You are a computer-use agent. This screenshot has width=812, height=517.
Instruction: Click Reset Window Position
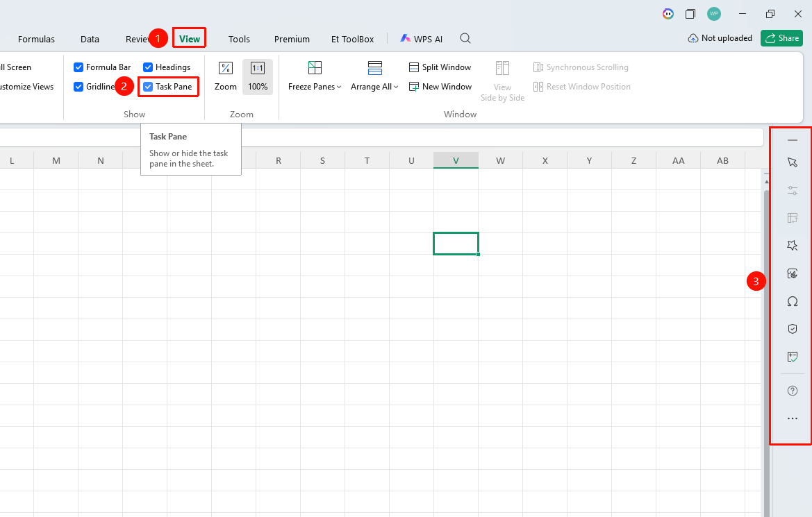[582, 87]
